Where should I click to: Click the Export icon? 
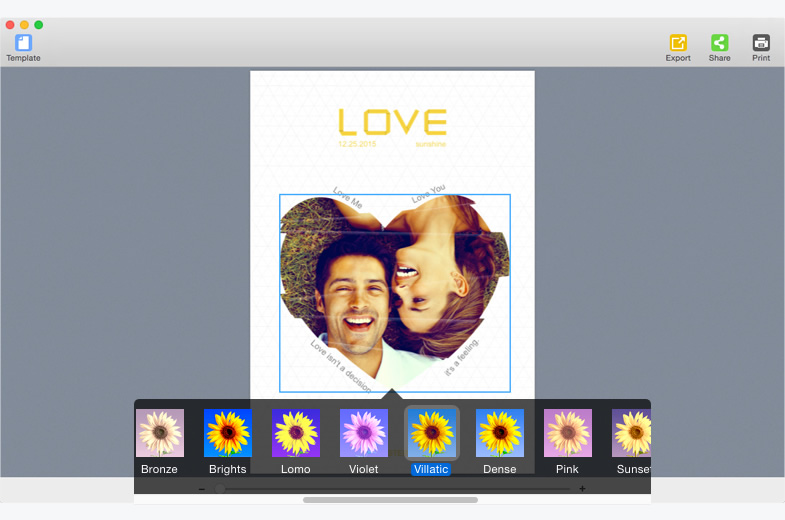click(678, 44)
